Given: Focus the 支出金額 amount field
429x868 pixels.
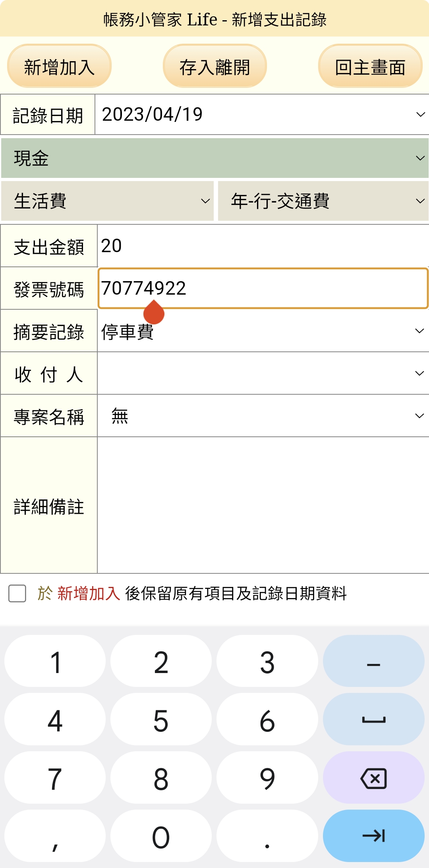Looking at the screenshot, I should [x=263, y=246].
